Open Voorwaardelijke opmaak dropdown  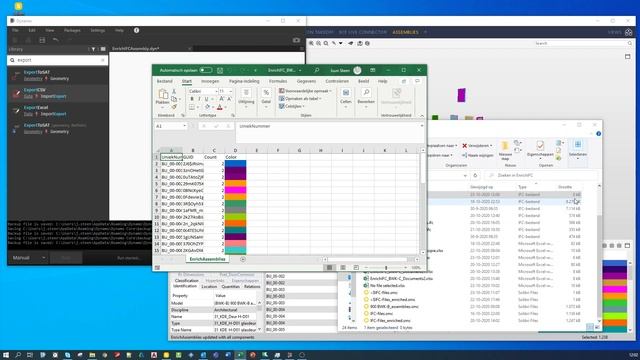(x=305, y=91)
